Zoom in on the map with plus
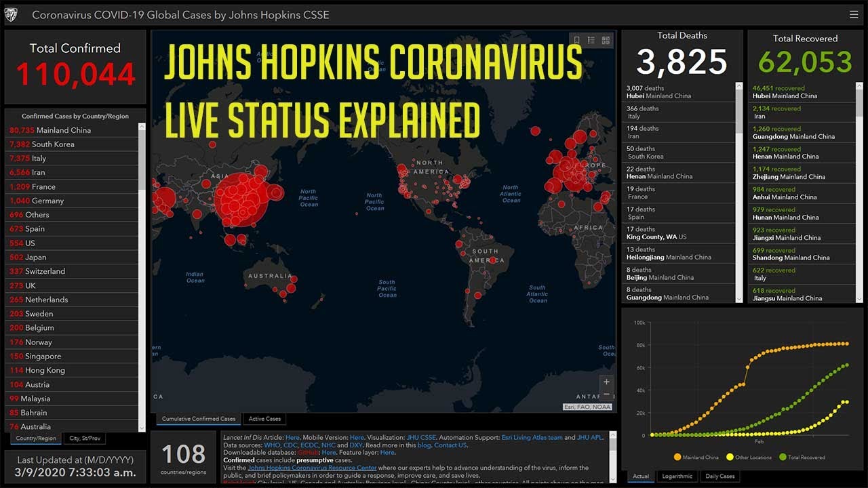The image size is (868, 488). tap(606, 382)
